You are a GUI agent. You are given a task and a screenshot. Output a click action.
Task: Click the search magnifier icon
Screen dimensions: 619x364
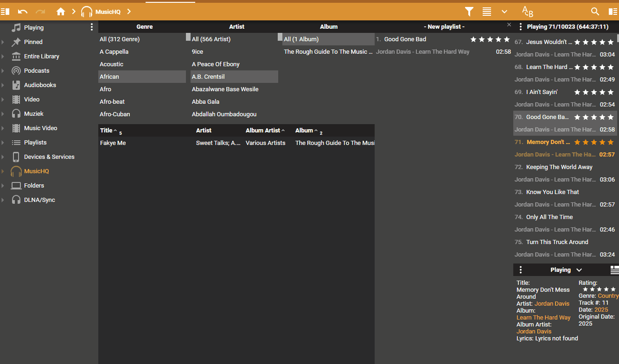click(595, 12)
